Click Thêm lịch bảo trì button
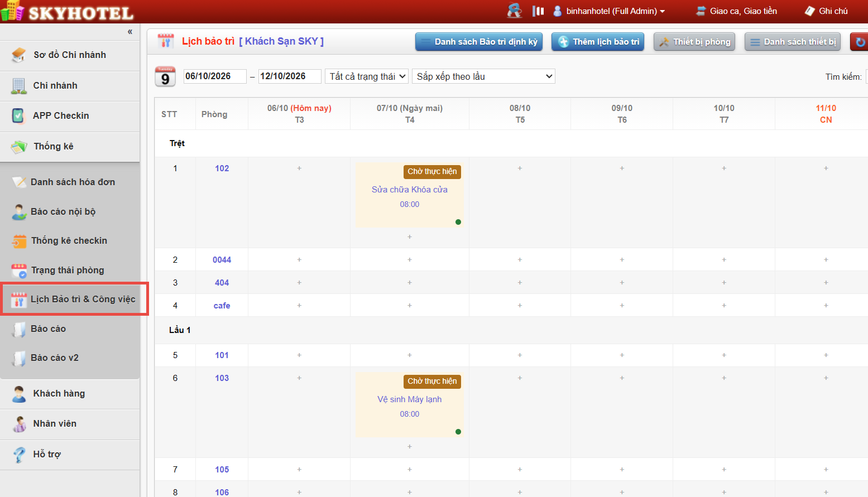868x497 pixels. [598, 42]
